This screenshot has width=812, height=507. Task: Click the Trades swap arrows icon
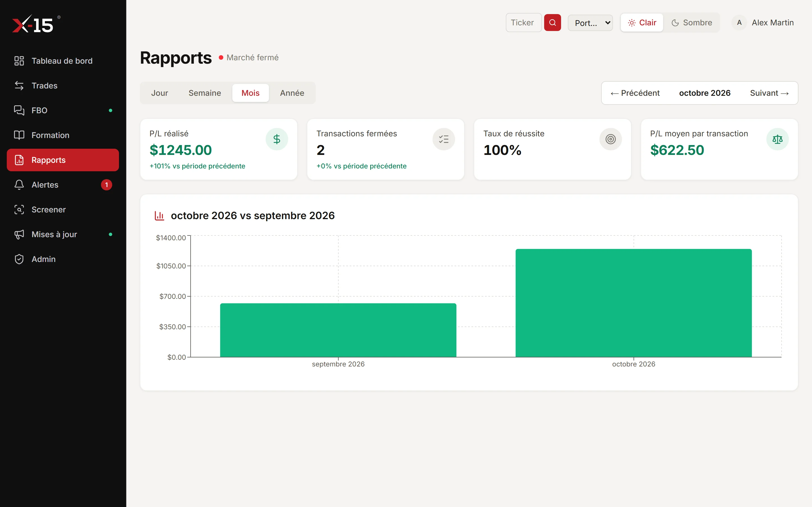(x=19, y=86)
